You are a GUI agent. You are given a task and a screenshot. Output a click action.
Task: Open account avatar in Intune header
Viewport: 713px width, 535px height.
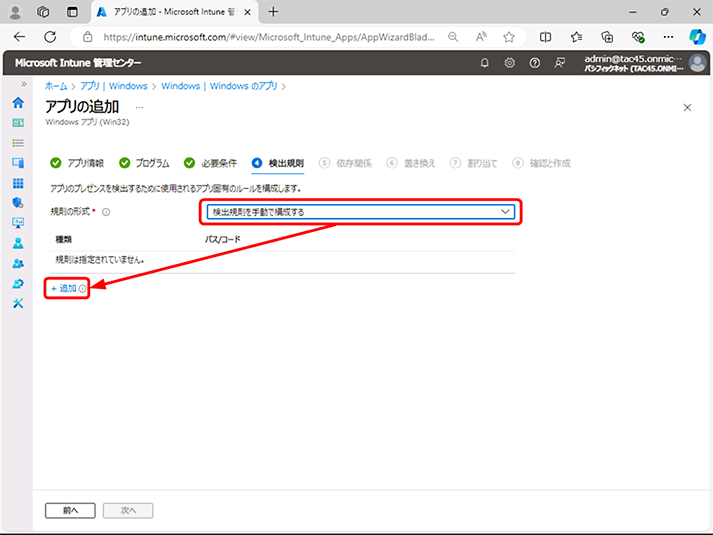(x=698, y=63)
